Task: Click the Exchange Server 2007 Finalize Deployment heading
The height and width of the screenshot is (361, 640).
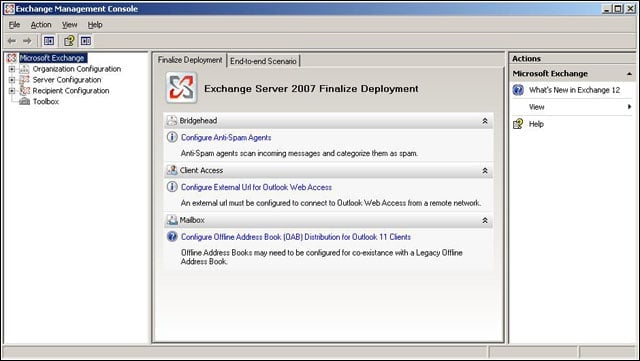Action: coord(311,89)
